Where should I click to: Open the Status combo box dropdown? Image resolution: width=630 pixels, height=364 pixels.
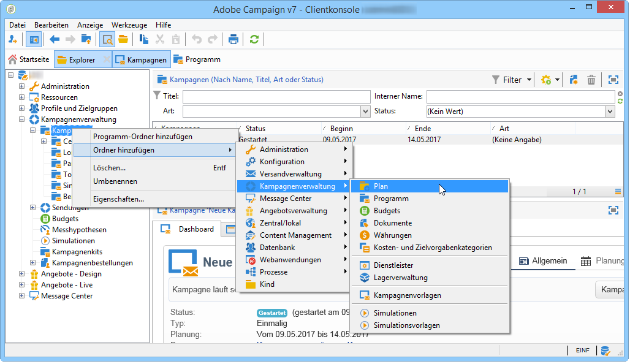610,112
